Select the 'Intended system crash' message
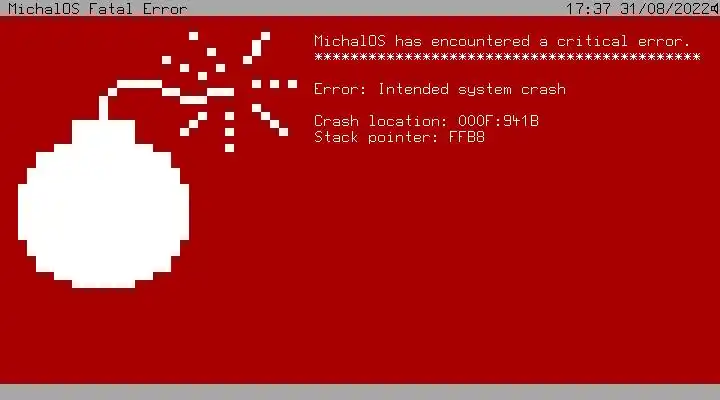 click(472, 89)
